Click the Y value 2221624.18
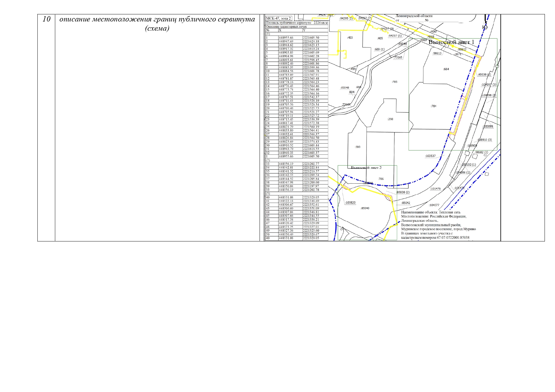The width and height of the screenshot is (555, 392). click(311, 41)
